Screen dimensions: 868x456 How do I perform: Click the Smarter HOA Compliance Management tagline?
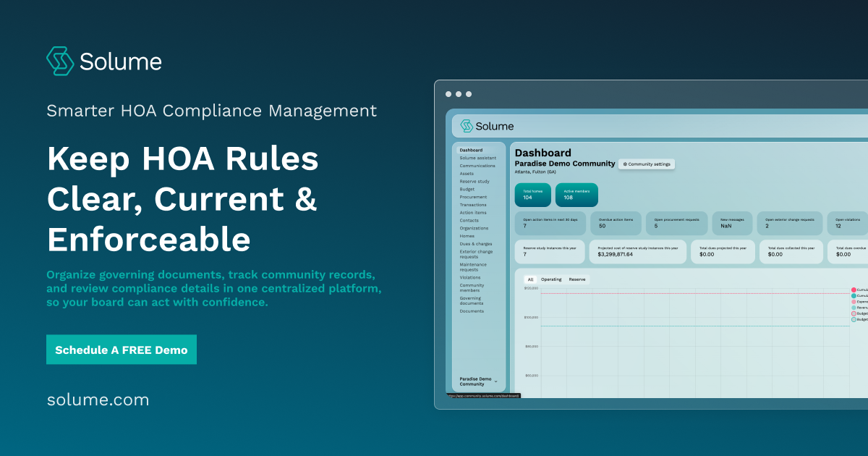point(212,111)
